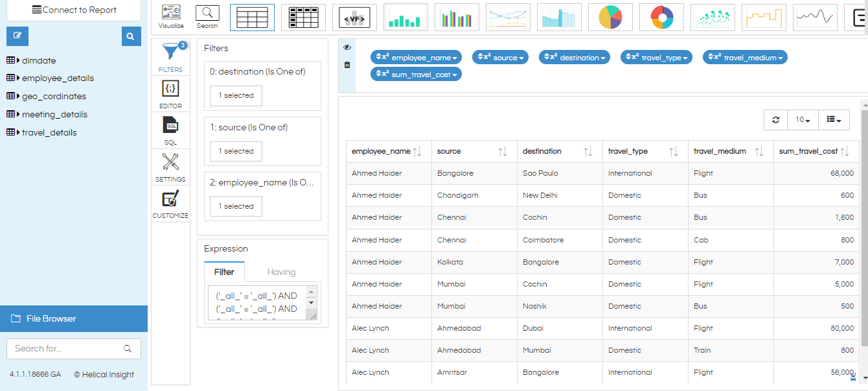Open the Customize panel

click(x=171, y=204)
